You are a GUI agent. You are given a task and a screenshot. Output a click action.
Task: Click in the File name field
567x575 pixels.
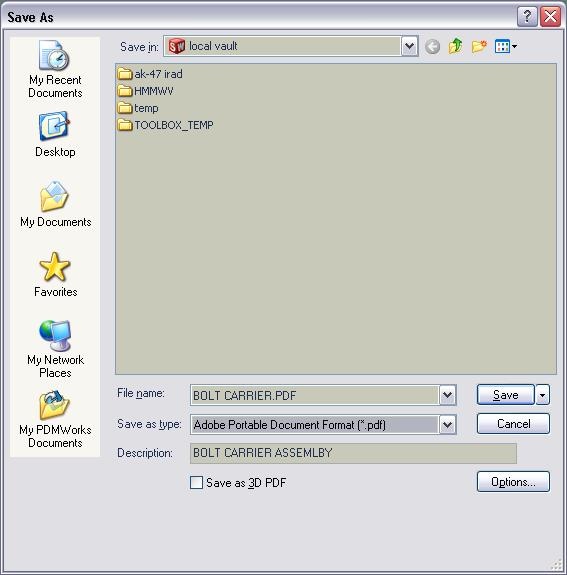pos(315,395)
